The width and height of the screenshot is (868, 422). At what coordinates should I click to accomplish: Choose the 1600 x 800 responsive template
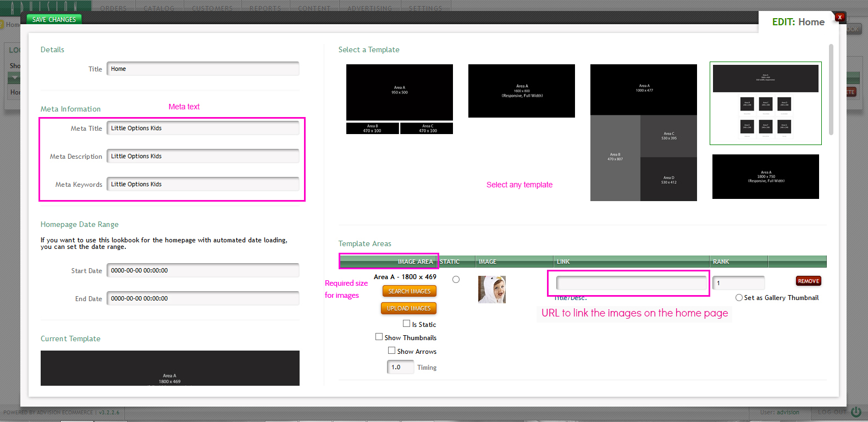pos(521,91)
